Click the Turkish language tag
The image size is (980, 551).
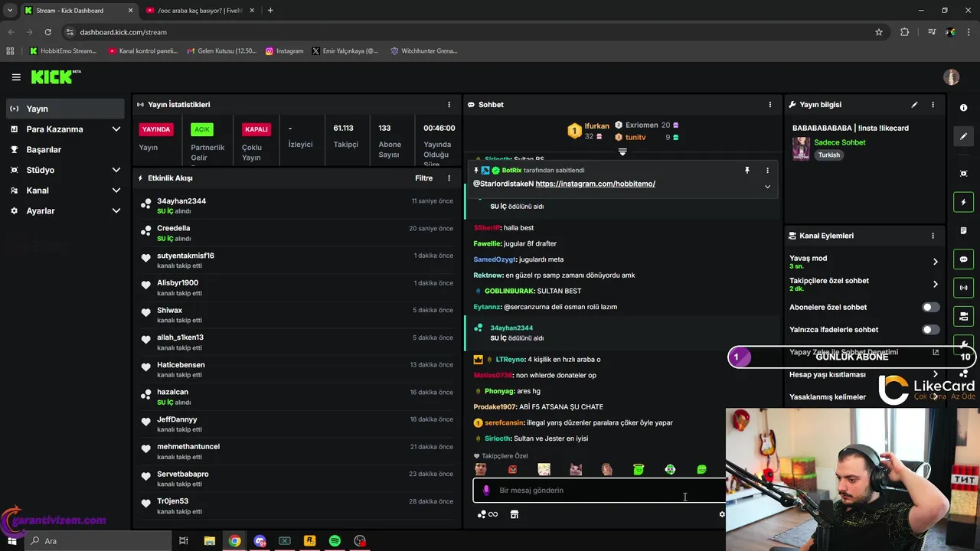829,155
